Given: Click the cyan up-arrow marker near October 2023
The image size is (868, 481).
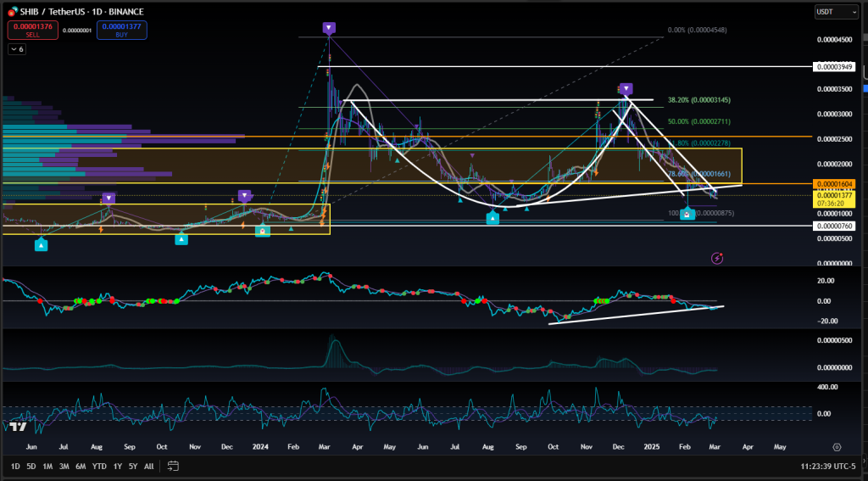Looking at the screenshot, I should (x=181, y=239).
